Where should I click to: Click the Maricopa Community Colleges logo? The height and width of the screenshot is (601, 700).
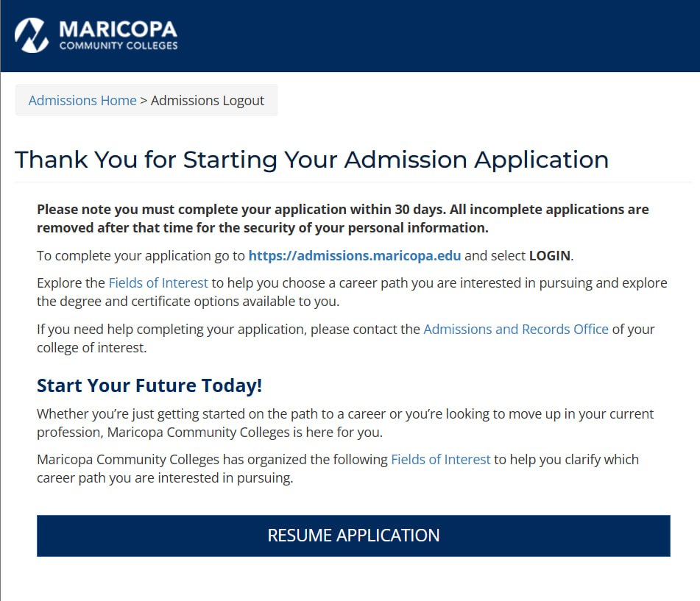(94, 35)
